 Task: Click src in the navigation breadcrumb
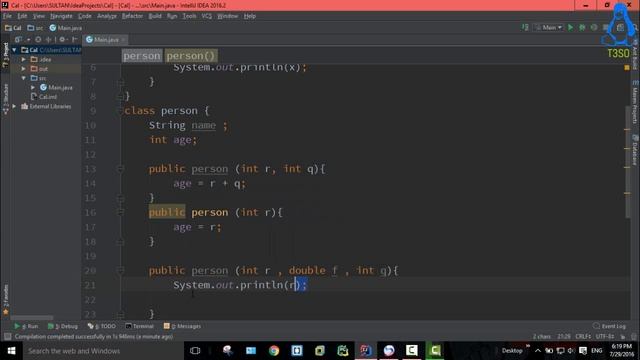35,28
